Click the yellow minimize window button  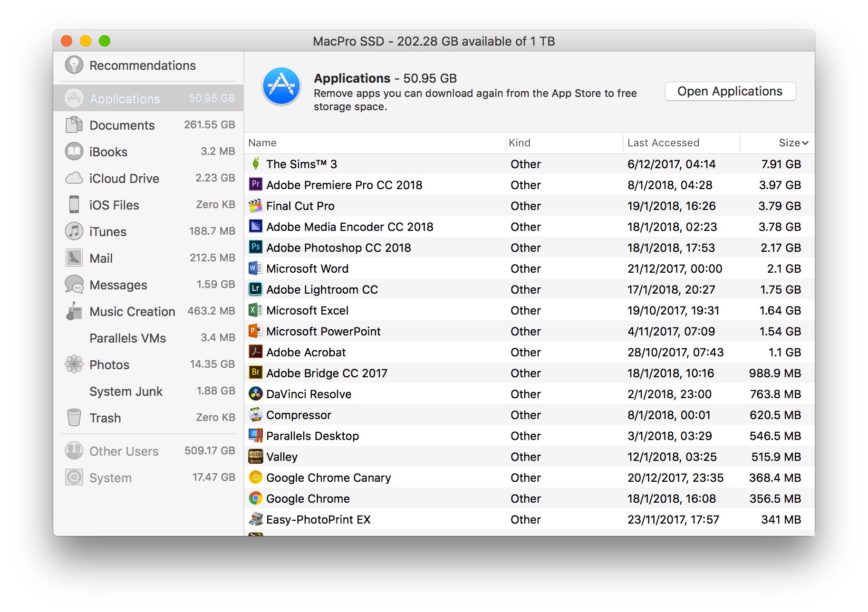click(86, 41)
